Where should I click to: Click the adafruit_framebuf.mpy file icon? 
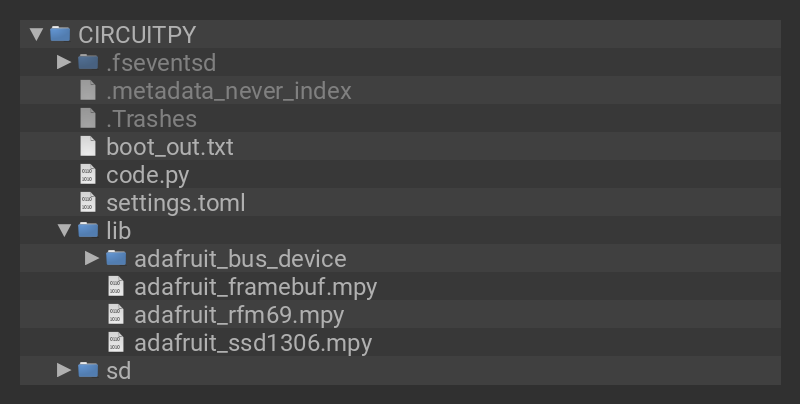tap(116, 287)
